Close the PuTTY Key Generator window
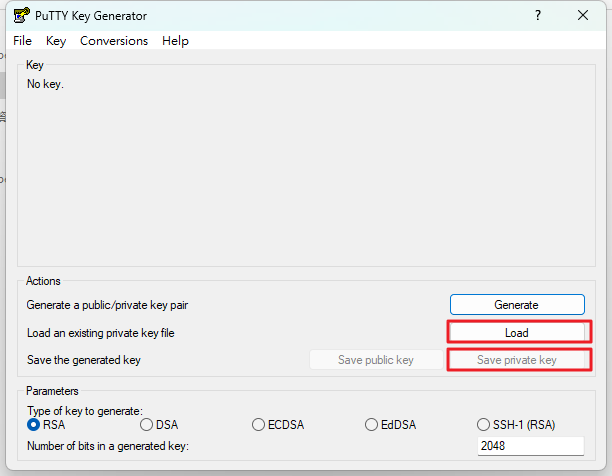Image resolution: width=612 pixels, height=476 pixels. (x=583, y=15)
